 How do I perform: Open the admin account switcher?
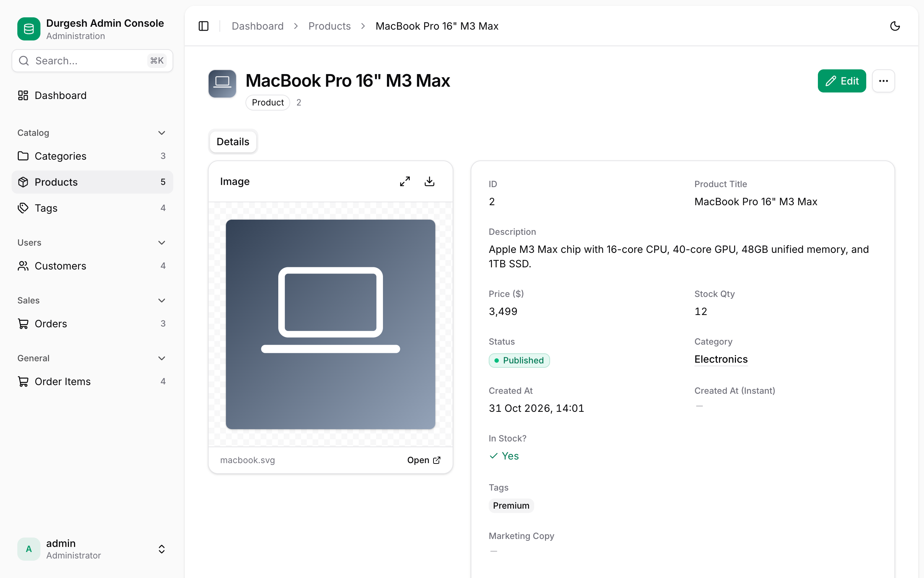[92, 549]
